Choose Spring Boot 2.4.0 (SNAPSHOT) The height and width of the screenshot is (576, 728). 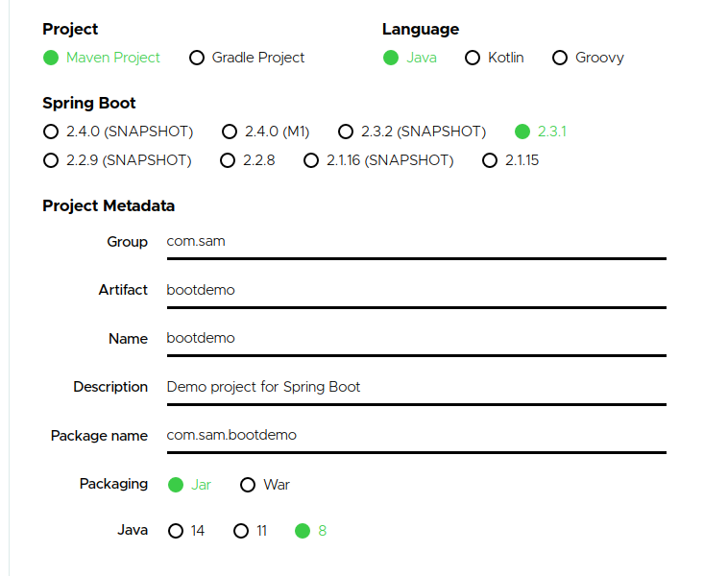point(51,132)
